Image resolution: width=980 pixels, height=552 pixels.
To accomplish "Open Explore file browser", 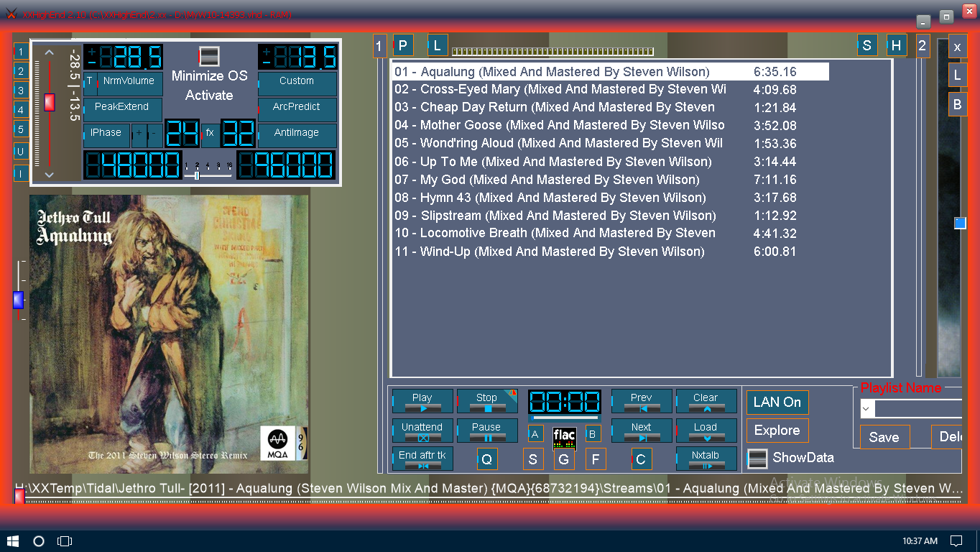I will click(x=777, y=431).
